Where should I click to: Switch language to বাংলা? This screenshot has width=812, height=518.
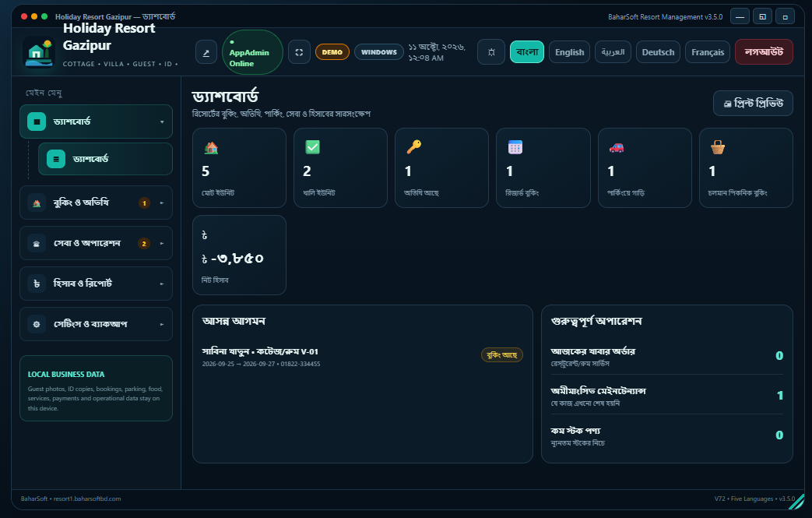[x=526, y=51]
